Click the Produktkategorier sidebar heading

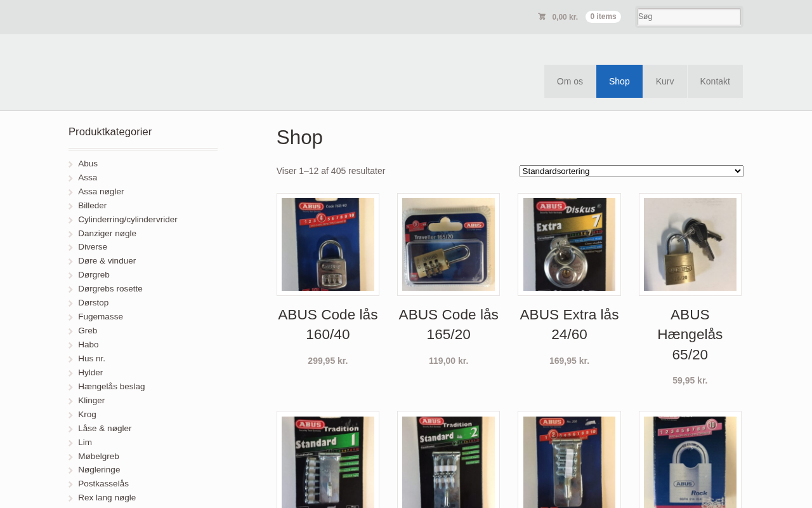point(110,132)
